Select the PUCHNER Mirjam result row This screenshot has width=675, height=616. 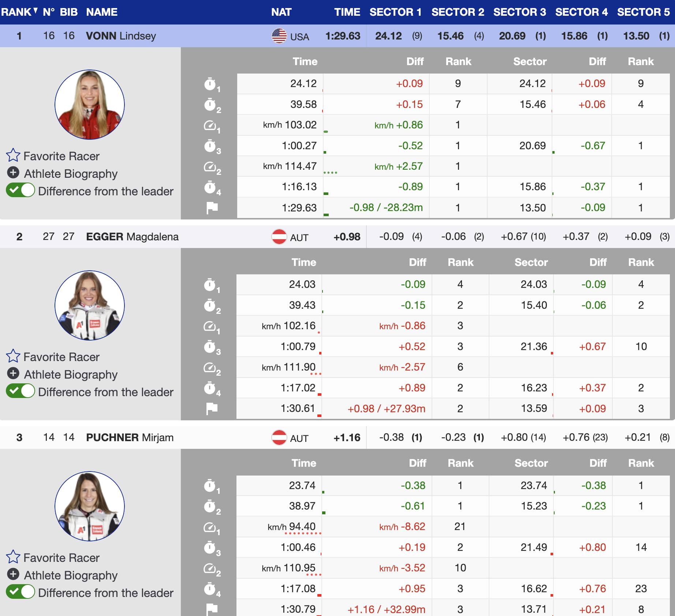click(130, 437)
